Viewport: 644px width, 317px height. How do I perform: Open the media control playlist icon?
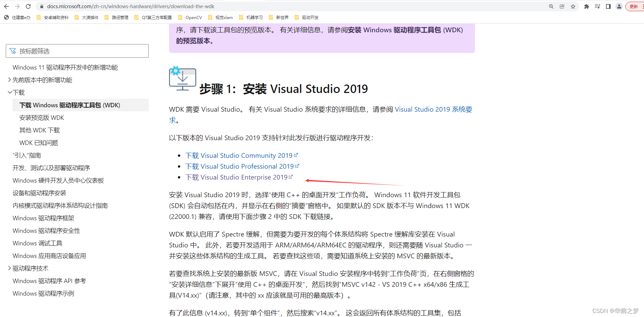597,6
